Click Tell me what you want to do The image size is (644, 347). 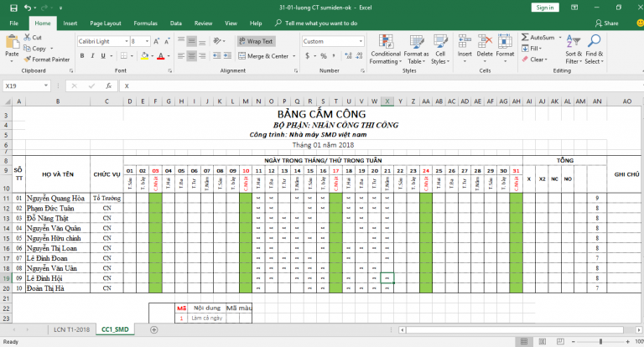click(x=316, y=23)
